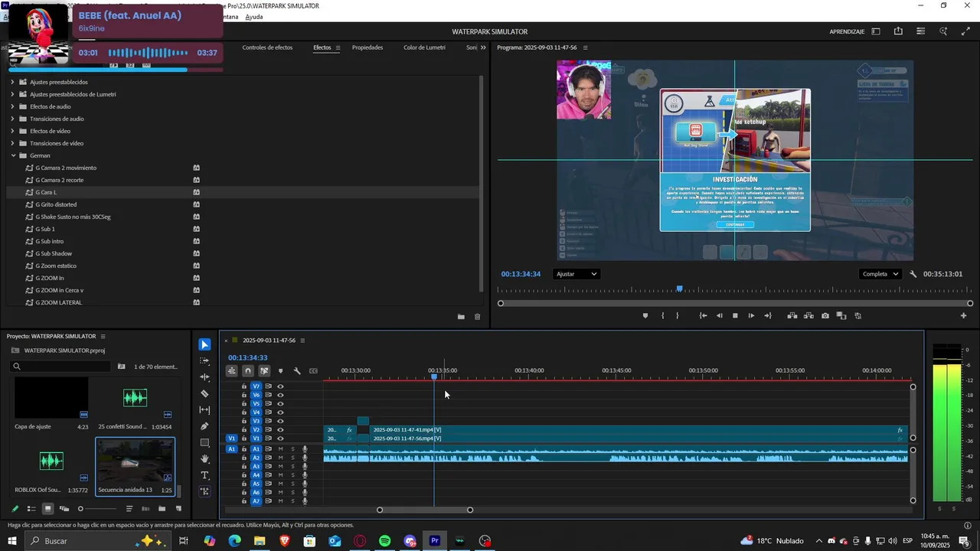Select the Rectangle tool
Screen dimensions: 980x551
(x=204, y=443)
